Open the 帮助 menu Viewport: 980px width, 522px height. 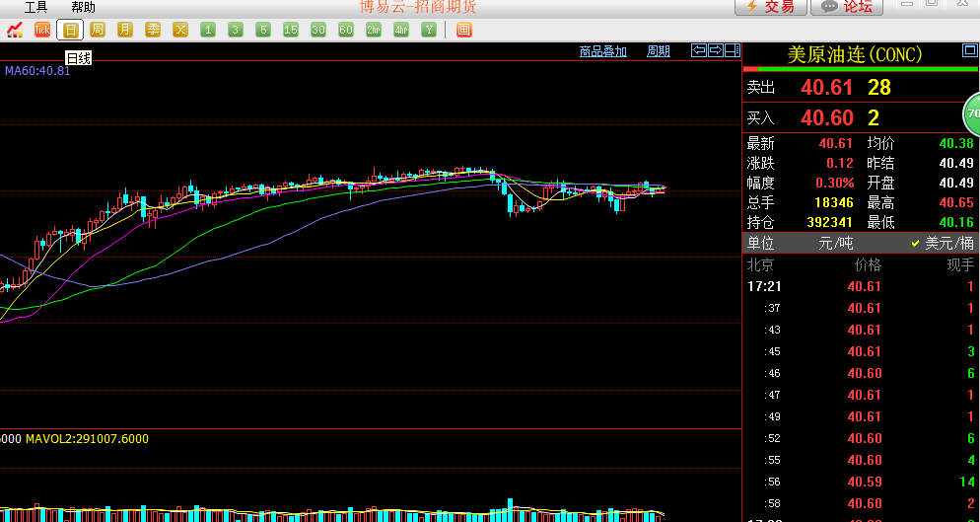pyautogui.click(x=84, y=7)
